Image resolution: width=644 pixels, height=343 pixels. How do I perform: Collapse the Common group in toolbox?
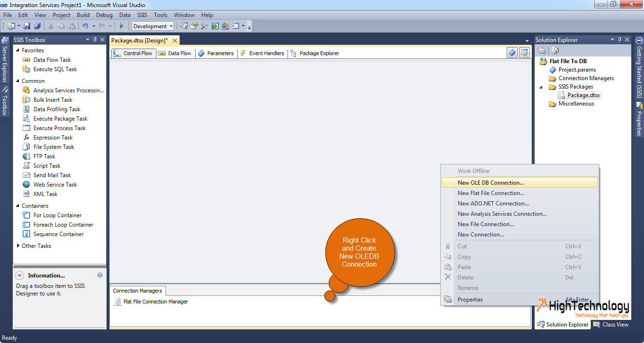coord(18,81)
